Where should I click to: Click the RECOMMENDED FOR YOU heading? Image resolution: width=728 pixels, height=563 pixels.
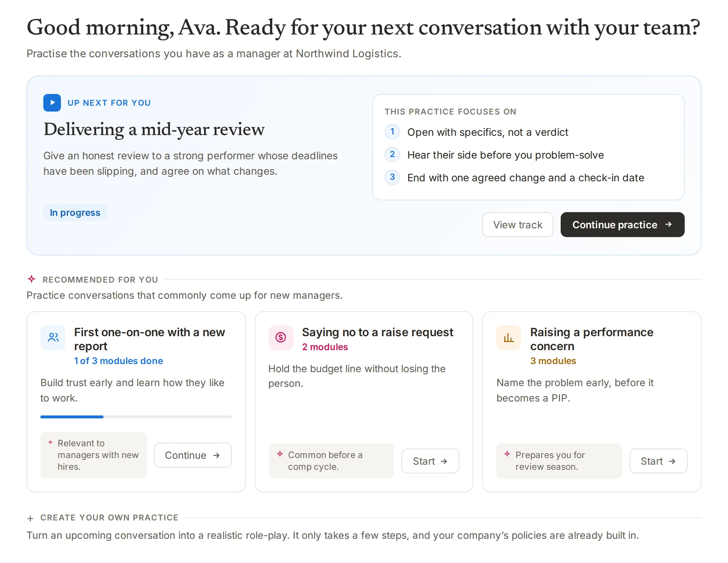[100, 280]
